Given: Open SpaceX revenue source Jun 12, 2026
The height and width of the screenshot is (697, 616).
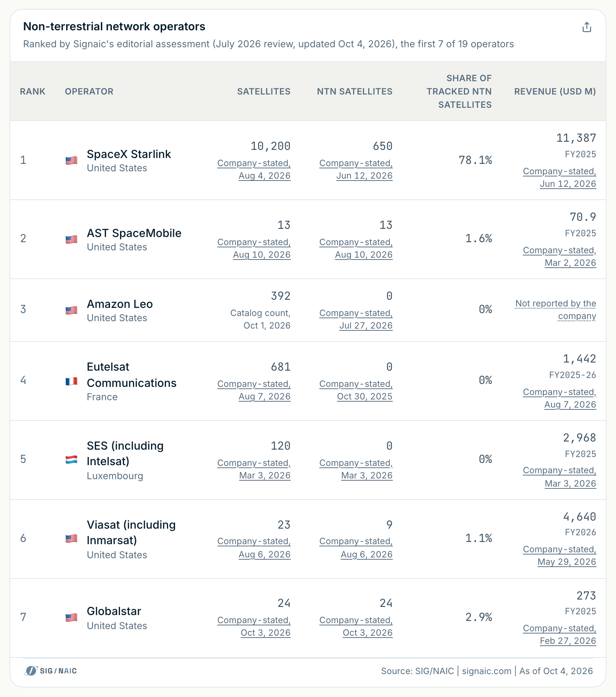Looking at the screenshot, I should coord(559,178).
